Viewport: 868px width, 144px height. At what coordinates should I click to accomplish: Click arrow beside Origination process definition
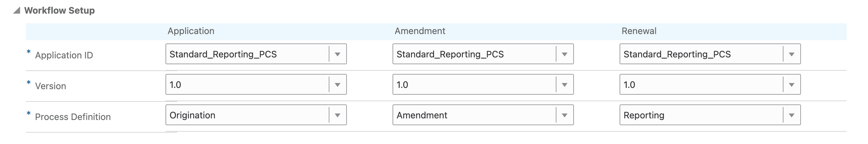coord(337,115)
